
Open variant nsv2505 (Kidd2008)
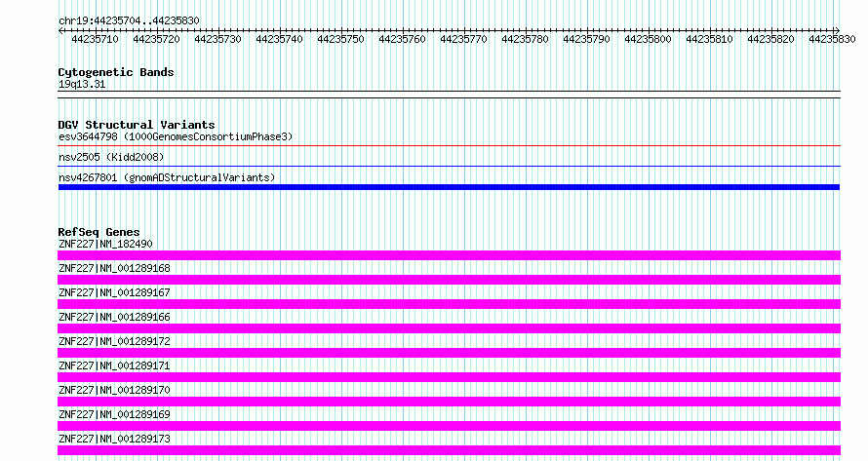(111, 157)
